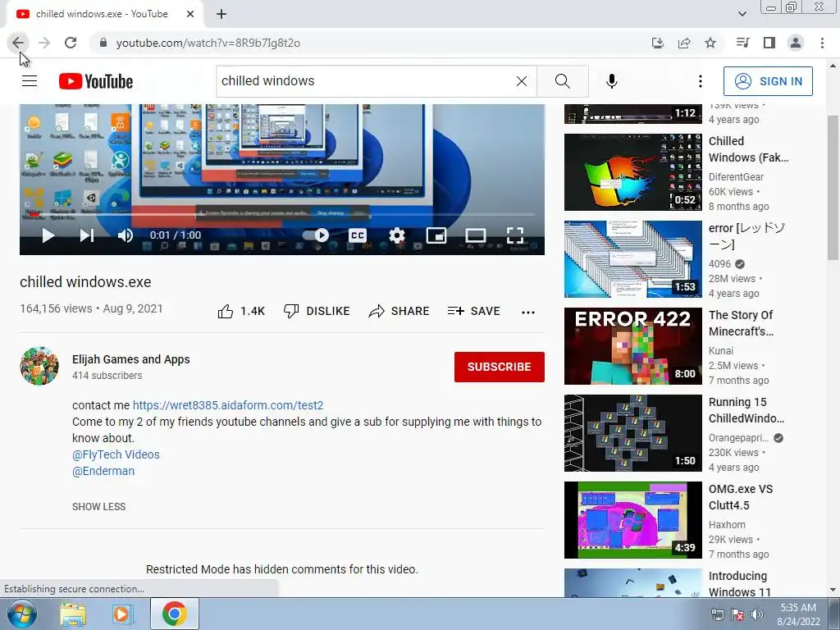Collapse description with SHOW LESS
Viewport: 840px width, 630px height.
(99, 507)
